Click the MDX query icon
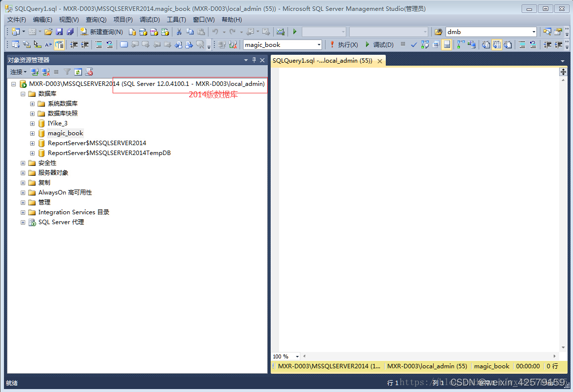Screen dimensions: 573x392 tap(143, 32)
